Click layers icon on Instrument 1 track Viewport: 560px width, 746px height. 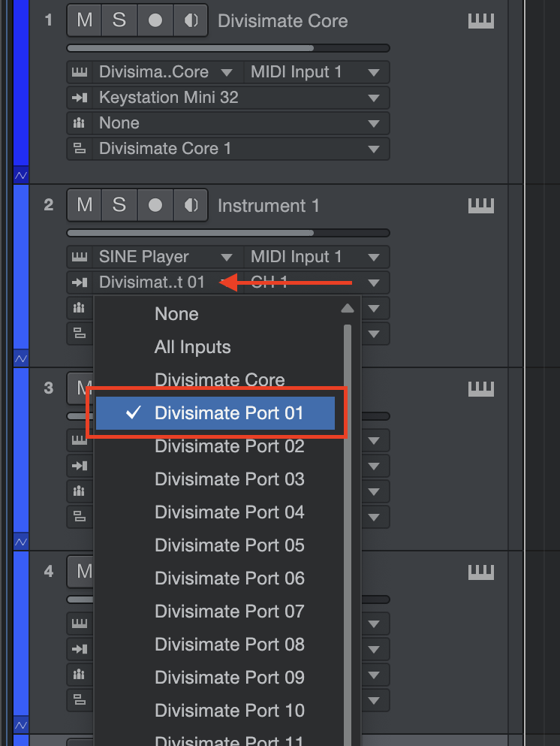point(80,334)
